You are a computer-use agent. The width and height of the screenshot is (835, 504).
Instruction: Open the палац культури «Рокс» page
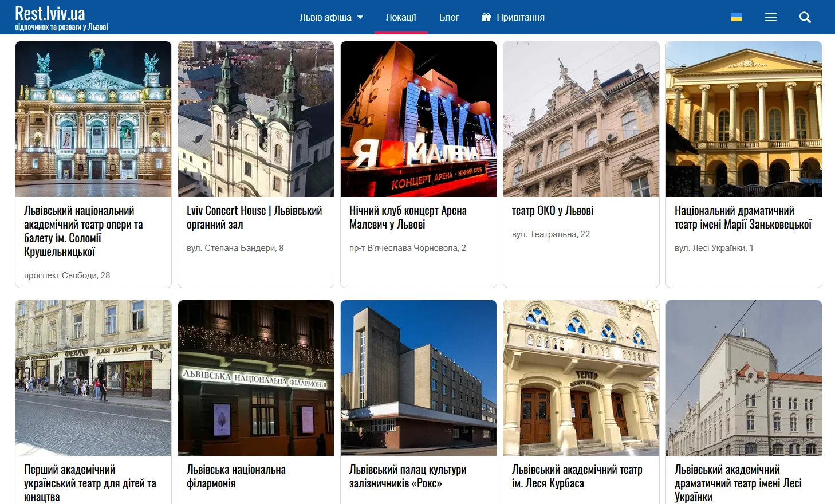pyautogui.click(x=408, y=476)
